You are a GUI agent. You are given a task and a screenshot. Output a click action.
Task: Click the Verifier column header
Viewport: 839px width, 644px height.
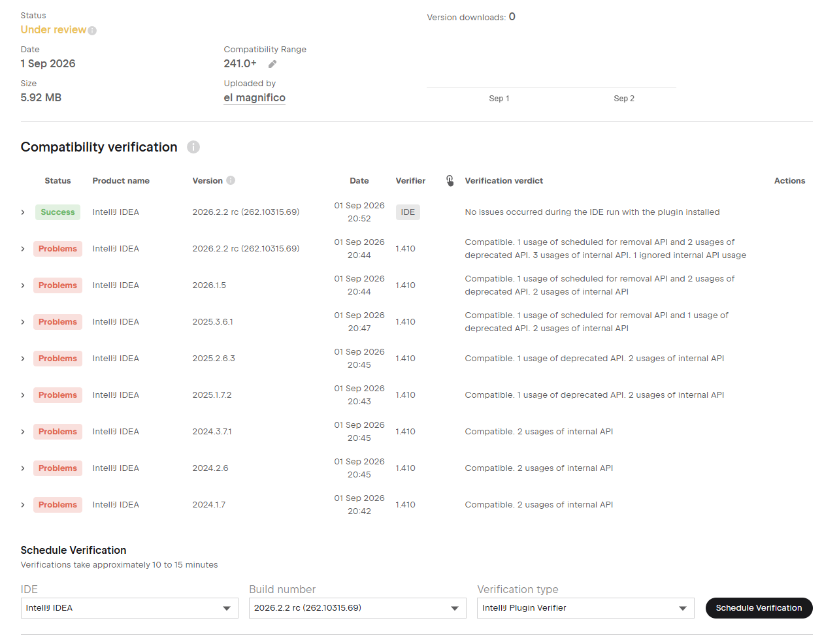pos(410,181)
